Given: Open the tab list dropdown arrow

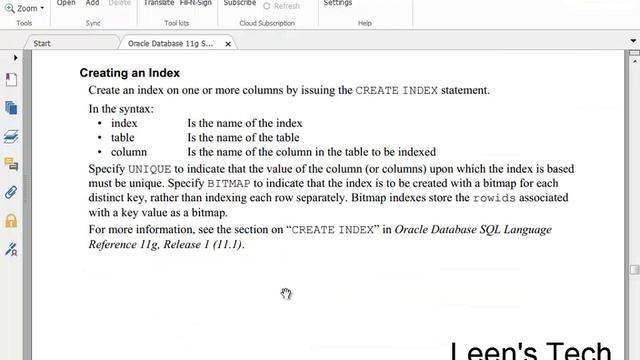Looking at the screenshot, I should click(633, 41).
